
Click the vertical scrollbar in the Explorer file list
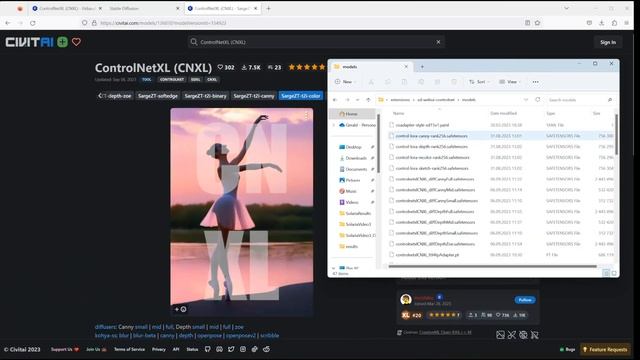click(x=616, y=135)
